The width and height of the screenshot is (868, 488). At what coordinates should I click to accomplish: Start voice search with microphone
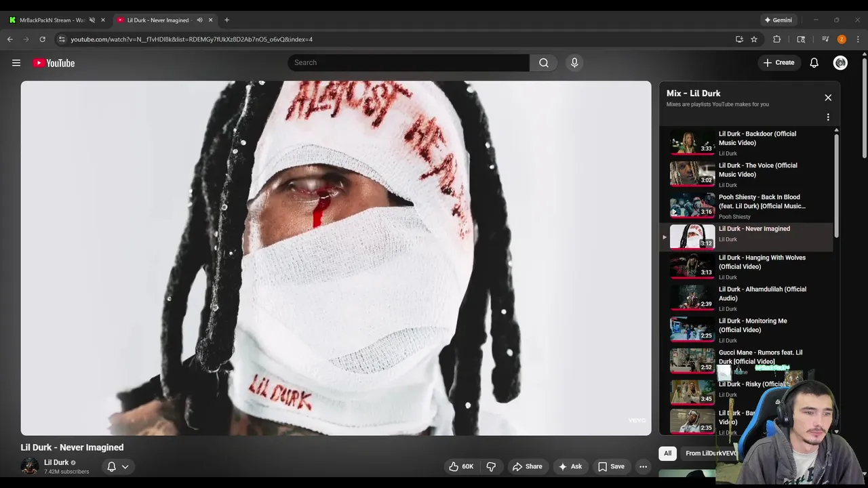click(x=574, y=62)
